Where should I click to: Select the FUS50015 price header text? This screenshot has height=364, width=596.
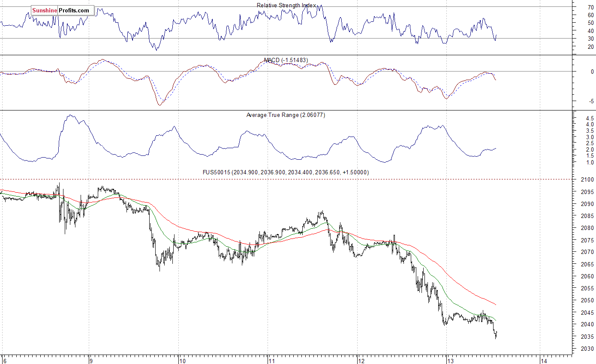[286, 172]
